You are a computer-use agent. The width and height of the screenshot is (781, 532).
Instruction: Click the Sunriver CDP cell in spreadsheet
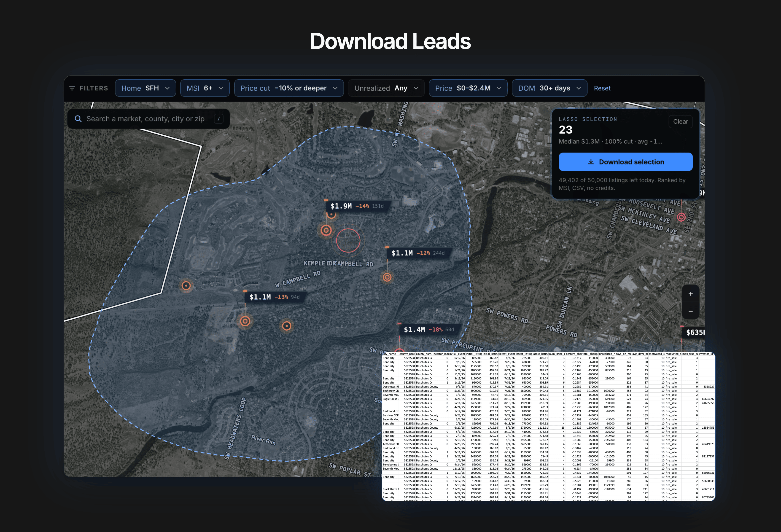point(390,415)
